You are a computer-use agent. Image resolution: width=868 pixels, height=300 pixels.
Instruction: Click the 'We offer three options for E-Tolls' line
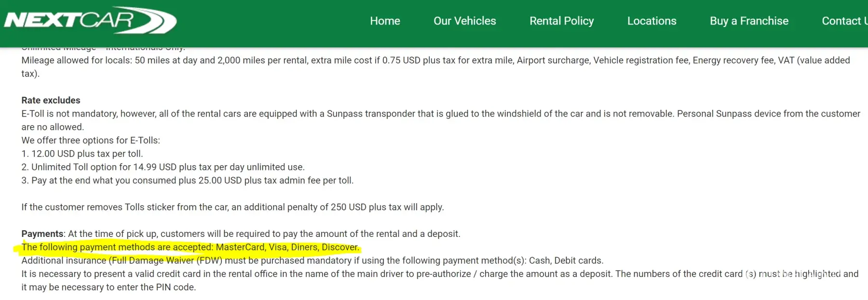coord(91,140)
